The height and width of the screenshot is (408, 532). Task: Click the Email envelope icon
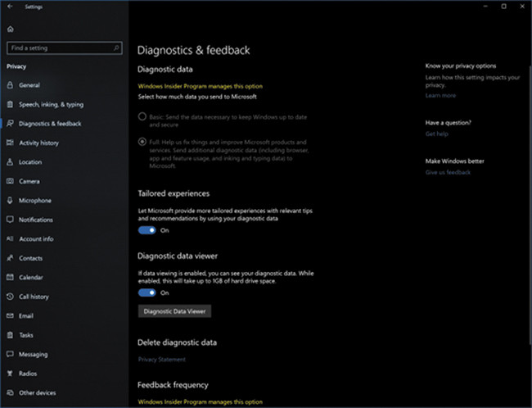click(x=10, y=315)
